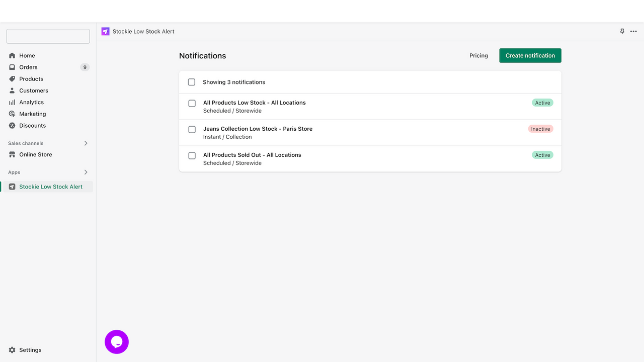This screenshot has width=644, height=362.
Task: Click the Orders inbox icon
Action: (x=12, y=67)
